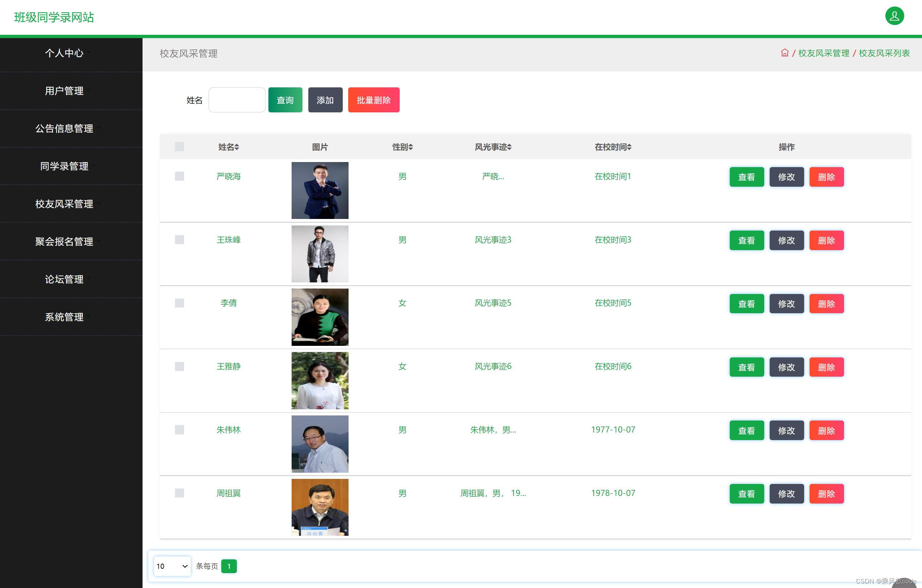Focus the 姓名 search input field
This screenshot has height=588, width=922.
(236, 100)
